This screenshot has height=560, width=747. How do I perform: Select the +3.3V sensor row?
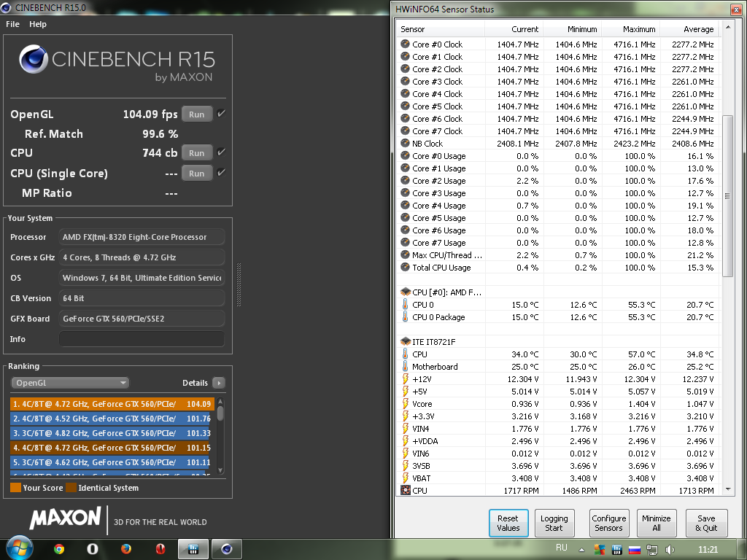click(558, 416)
